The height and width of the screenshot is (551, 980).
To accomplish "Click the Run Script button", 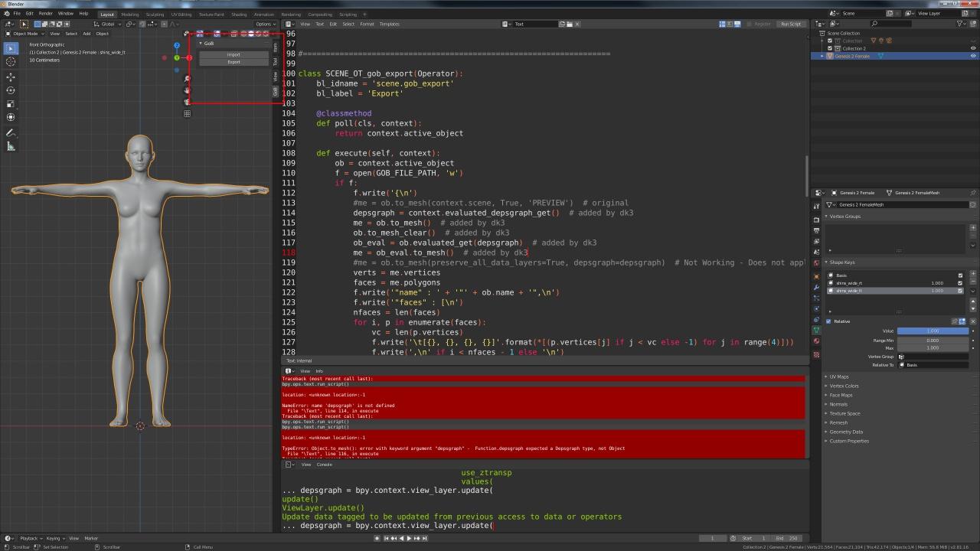I will pos(791,24).
